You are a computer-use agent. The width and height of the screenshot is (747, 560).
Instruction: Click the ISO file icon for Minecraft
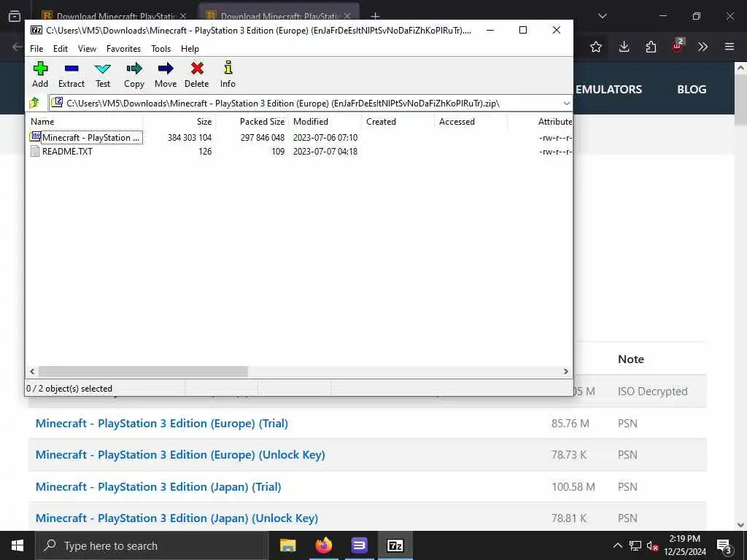pos(35,137)
